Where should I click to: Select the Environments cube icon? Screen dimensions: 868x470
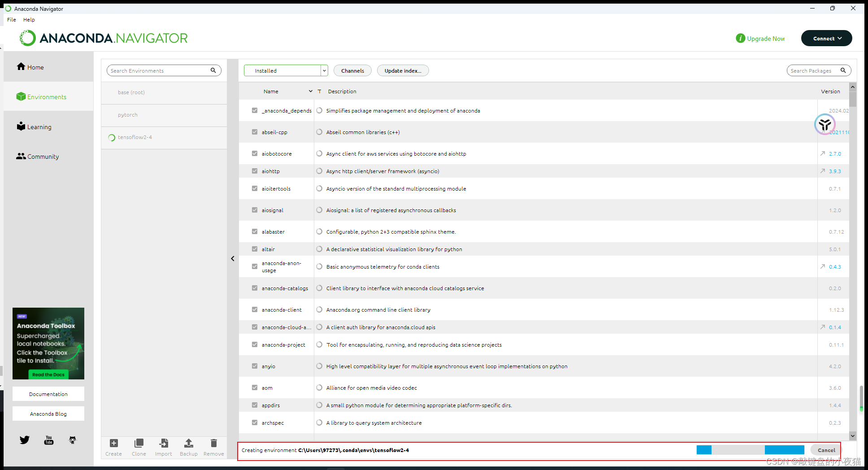click(21, 96)
